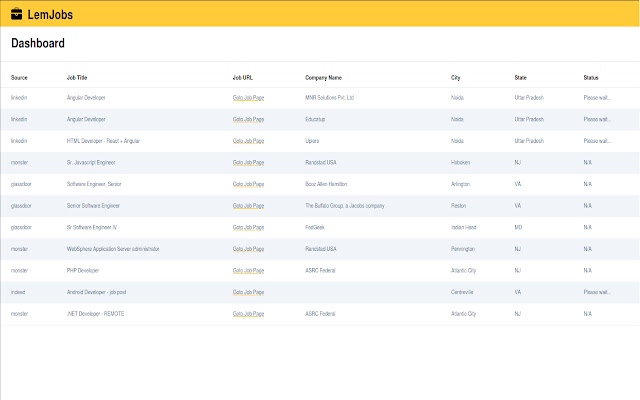640x400 pixels.
Task: Open Goto Job Page for Android Developer row
Action: click(248, 293)
